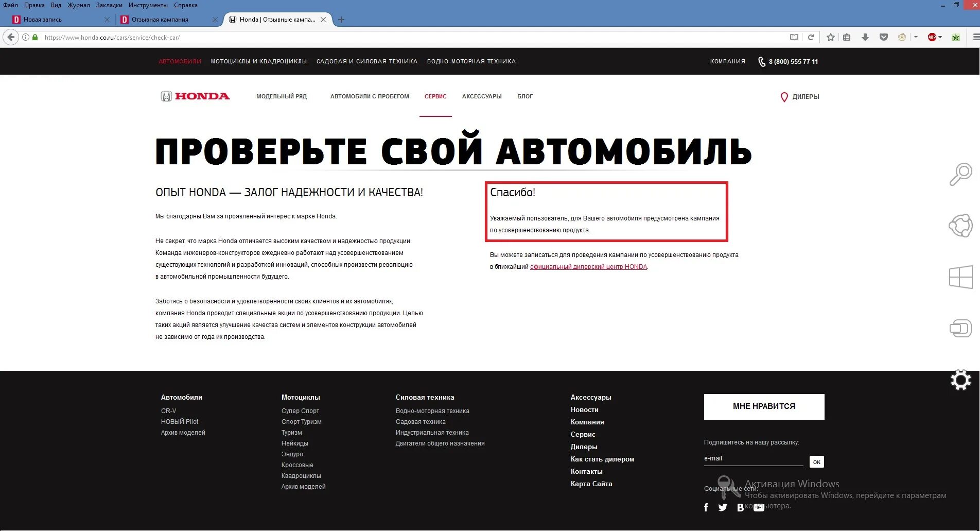
Task: Bookmark this page with the star icon
Action: pyautogui.click(x=830, y=37)
